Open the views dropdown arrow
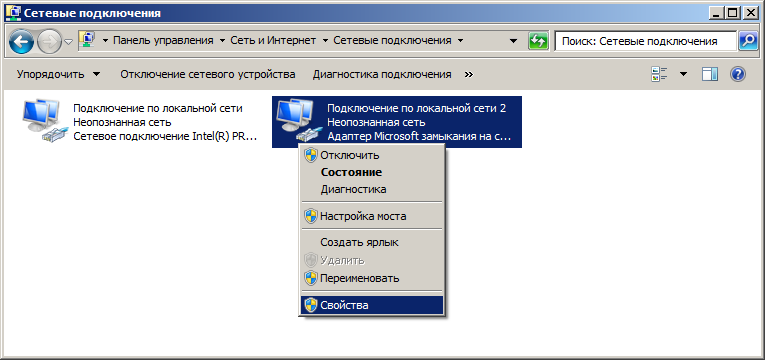Screen dimensions: 765x360 coord(683,75)
